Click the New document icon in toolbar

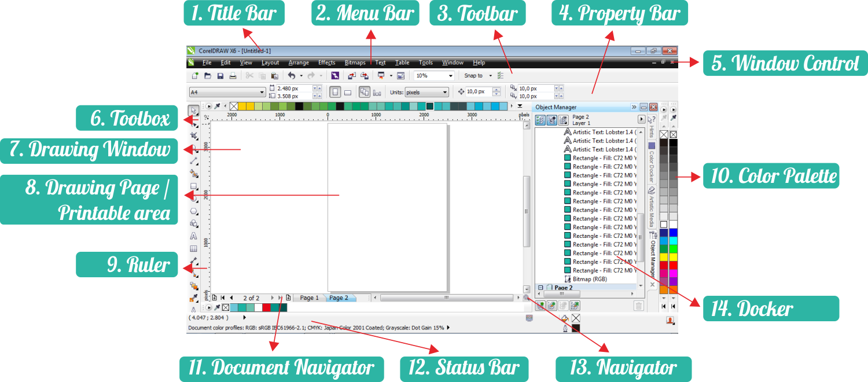pyautogui.click(x=195, y=76)
